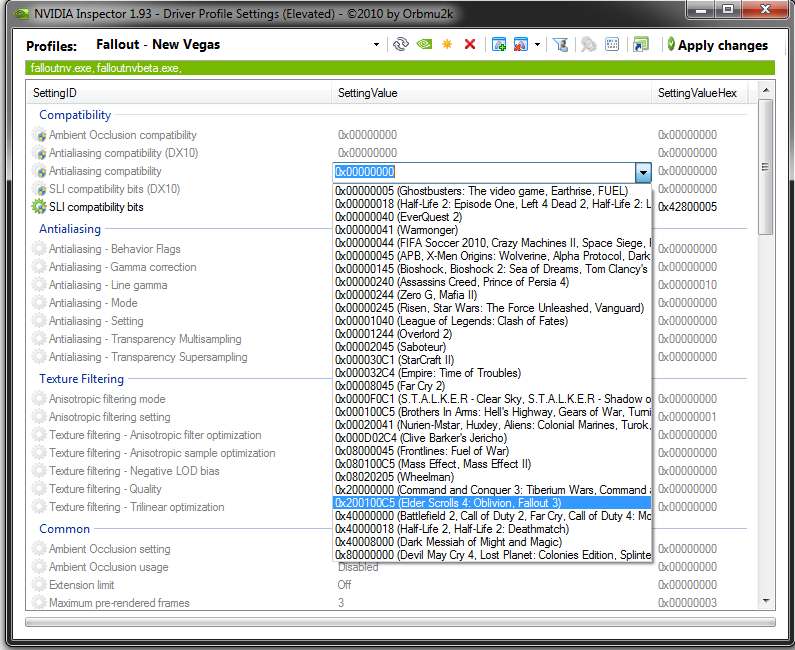This screenshot has height=650, width=795.
Task: Open the arrow beside remove application icon
Action: pos(537,45)
